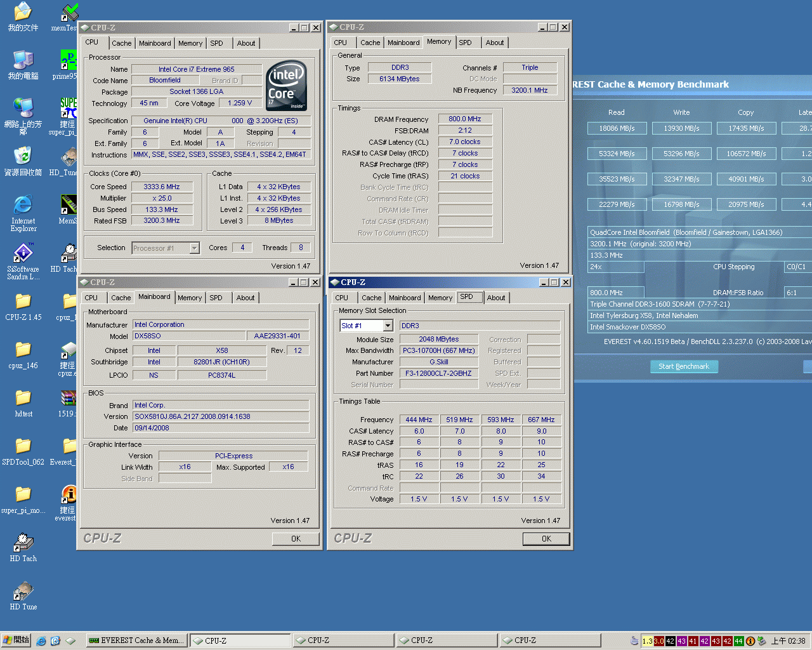This screenshot has height=650, width=812.
Task: Open the 我的電腦 desktop icon
Action: (x=23, y=65)
